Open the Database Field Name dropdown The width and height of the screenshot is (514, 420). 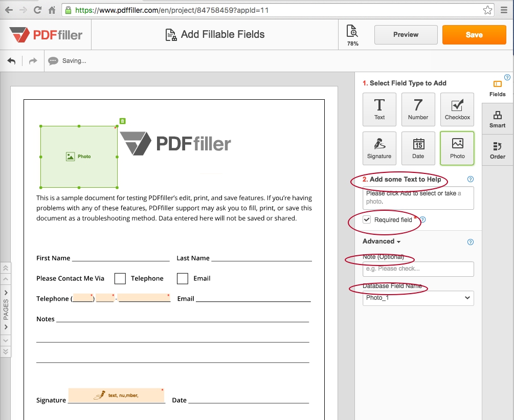point(418,298)
